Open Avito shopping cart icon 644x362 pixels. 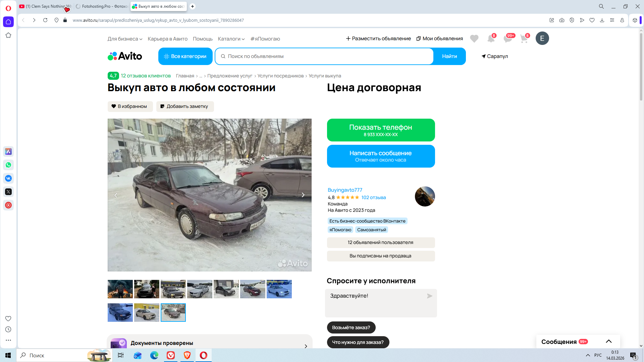pyautogui.click(x=524, y=39)
